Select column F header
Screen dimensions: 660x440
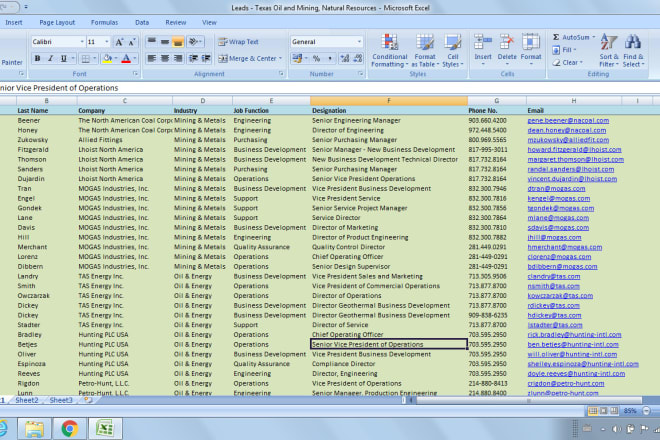coord(389,101)
